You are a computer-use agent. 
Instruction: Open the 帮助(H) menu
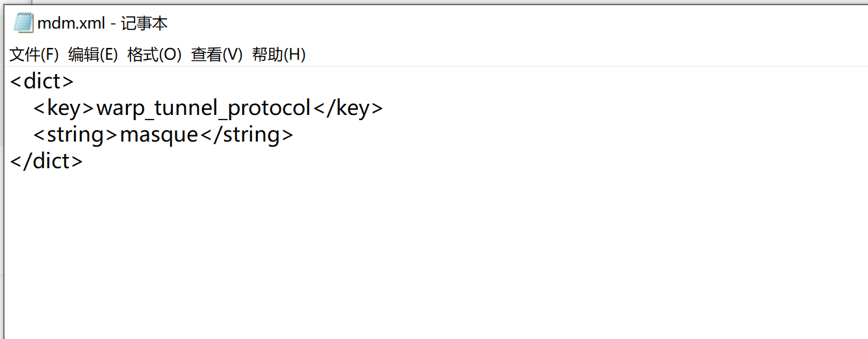(x=279, y=55)
